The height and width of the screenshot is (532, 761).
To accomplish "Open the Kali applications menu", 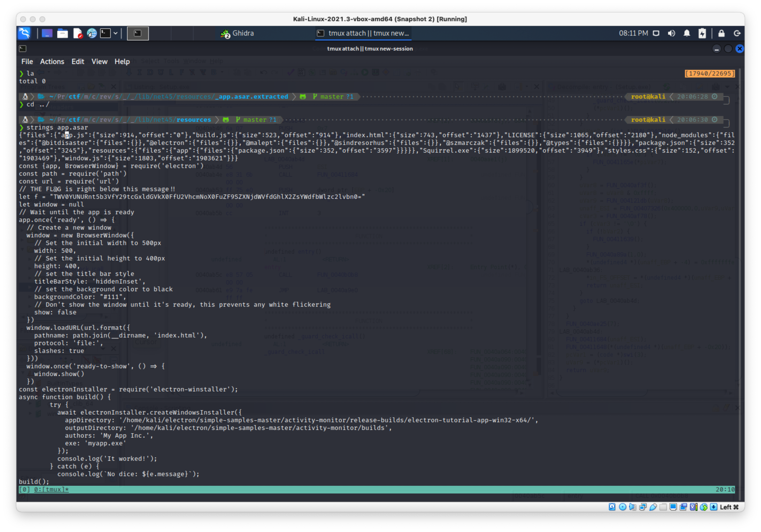I will tap(25, 33).
